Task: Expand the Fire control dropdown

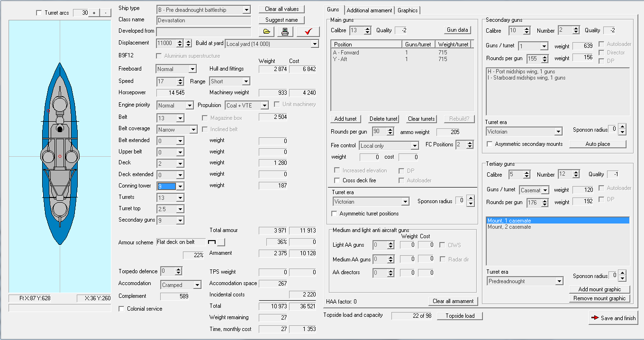Action: pyautogui.click(x=415, y=146)
